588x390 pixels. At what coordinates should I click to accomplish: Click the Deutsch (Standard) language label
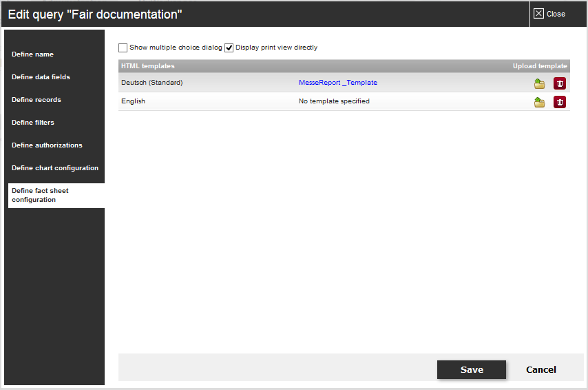click(152, 83)
